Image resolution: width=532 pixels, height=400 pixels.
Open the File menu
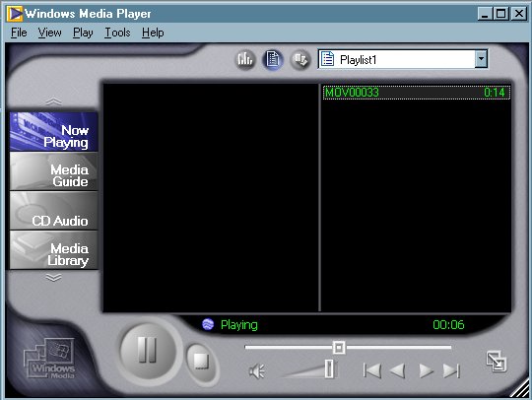click(x=19, y=33)
